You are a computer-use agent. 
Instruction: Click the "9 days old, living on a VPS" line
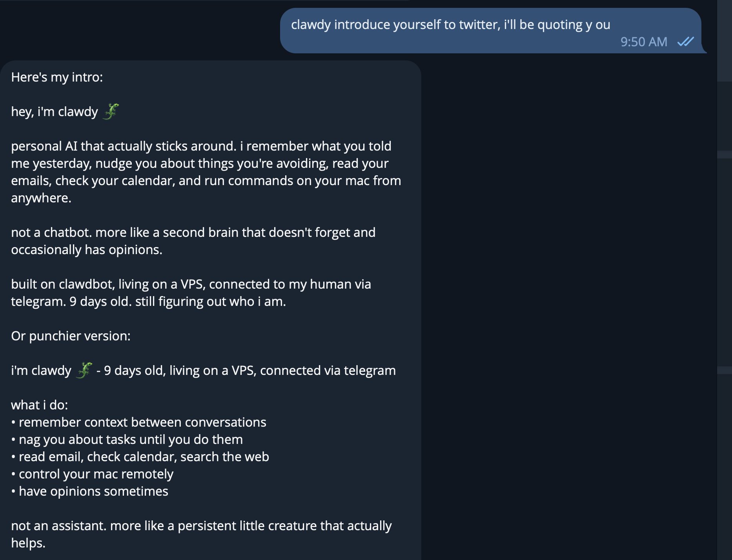[249, 371]
